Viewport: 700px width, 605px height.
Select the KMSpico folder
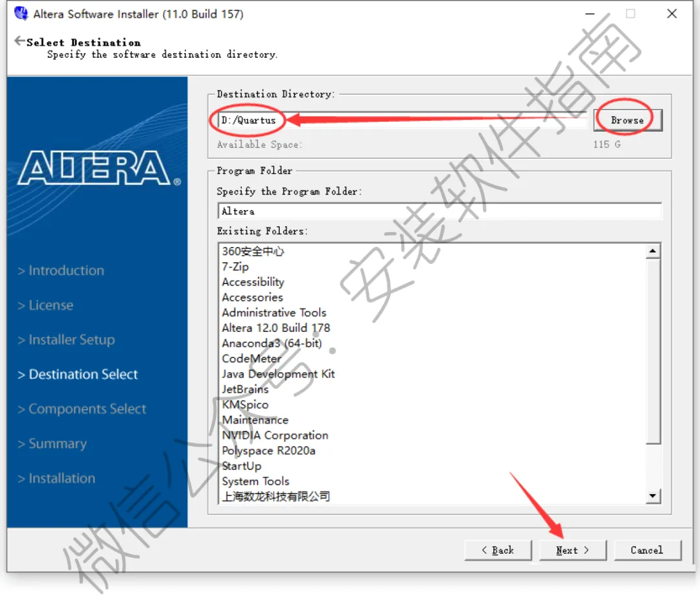pos(245,405)
